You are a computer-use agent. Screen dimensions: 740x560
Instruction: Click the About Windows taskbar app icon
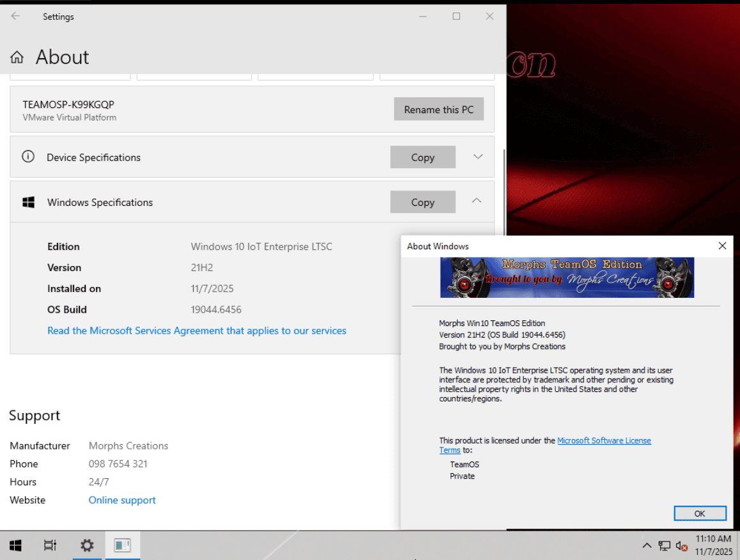coord(122,545)
